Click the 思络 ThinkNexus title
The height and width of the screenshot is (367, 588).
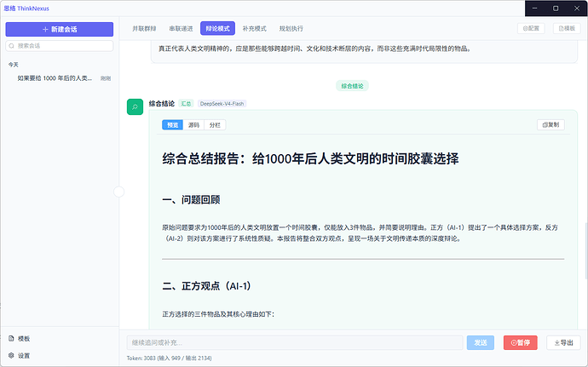coord(26,9)
